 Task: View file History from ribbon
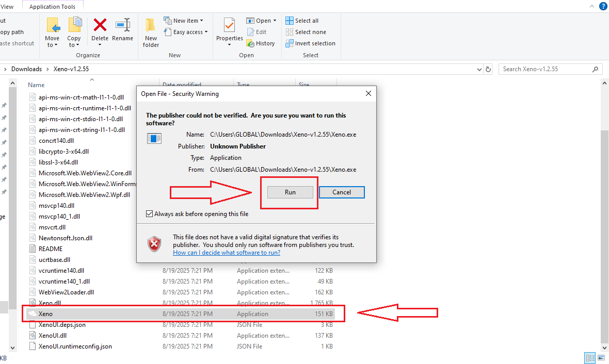261,43
